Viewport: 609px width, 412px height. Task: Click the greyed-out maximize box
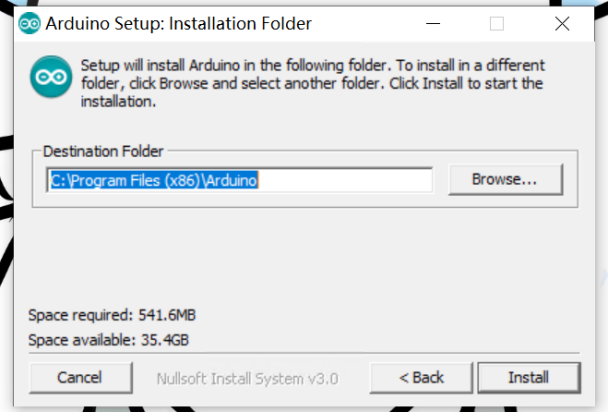click(x=497, y=24)
